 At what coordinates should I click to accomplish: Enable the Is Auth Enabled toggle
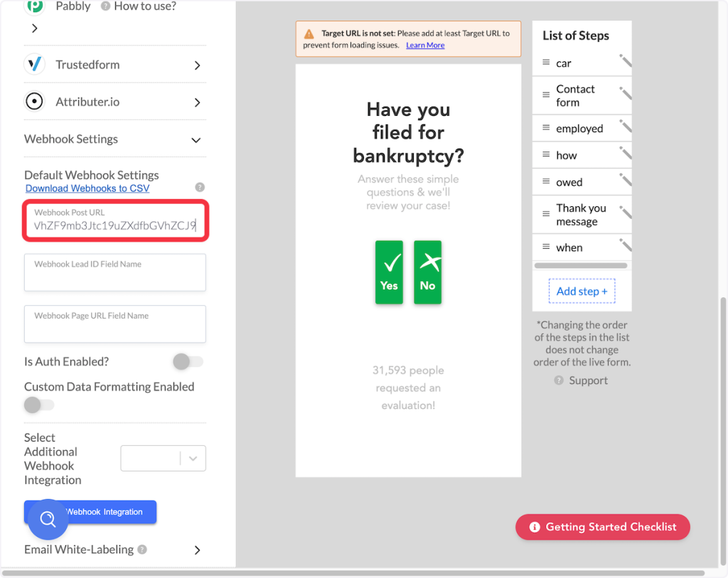click(188, 362)
